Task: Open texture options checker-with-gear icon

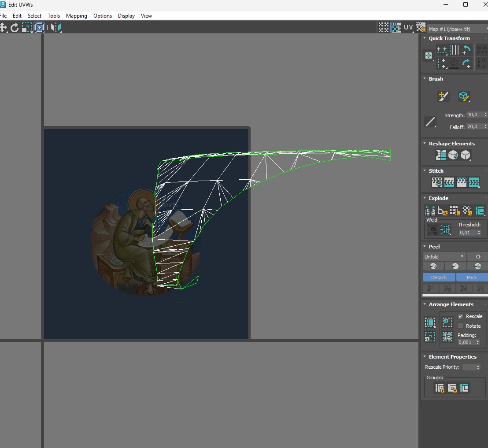Action: coord(421,28)
